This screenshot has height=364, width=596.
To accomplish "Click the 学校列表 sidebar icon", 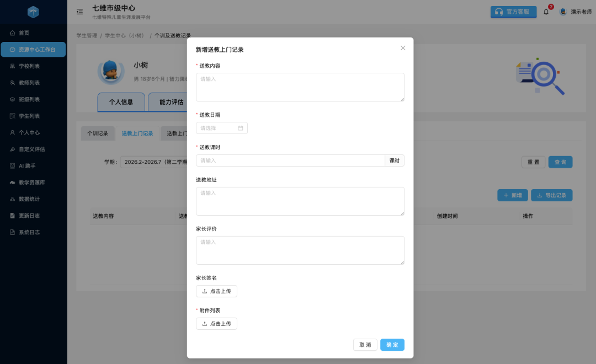I will click(13, 66).
